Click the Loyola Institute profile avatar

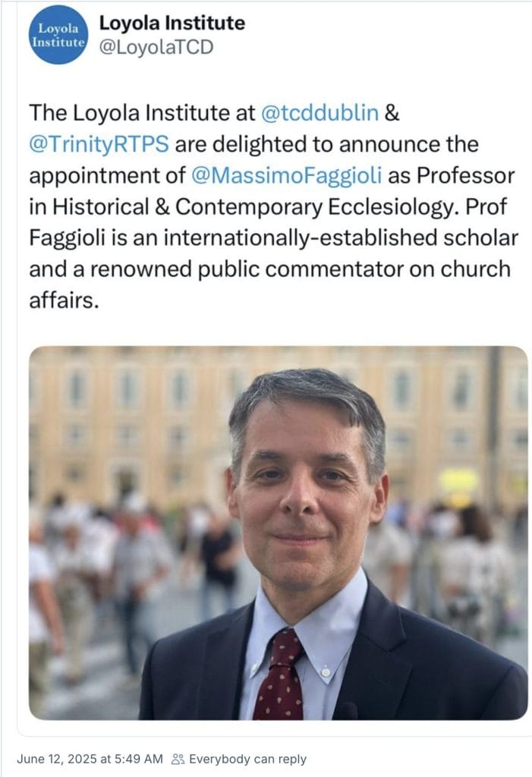coord(57,34)
